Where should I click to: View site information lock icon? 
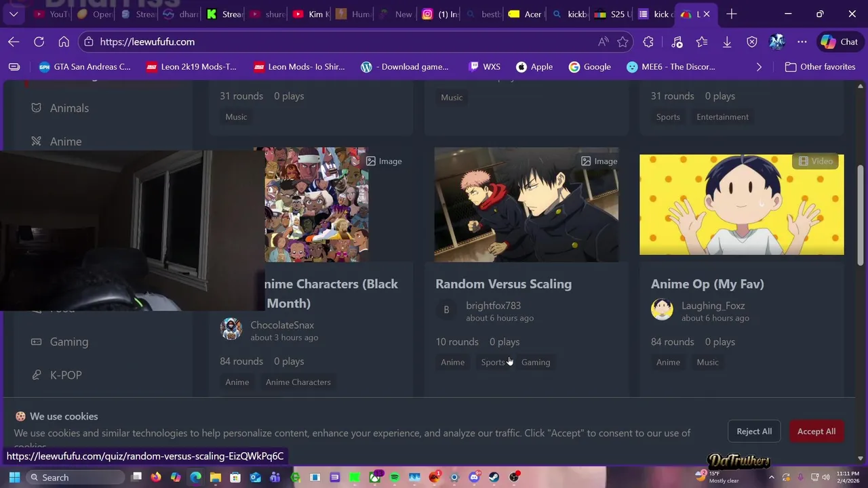coord(88,42)
